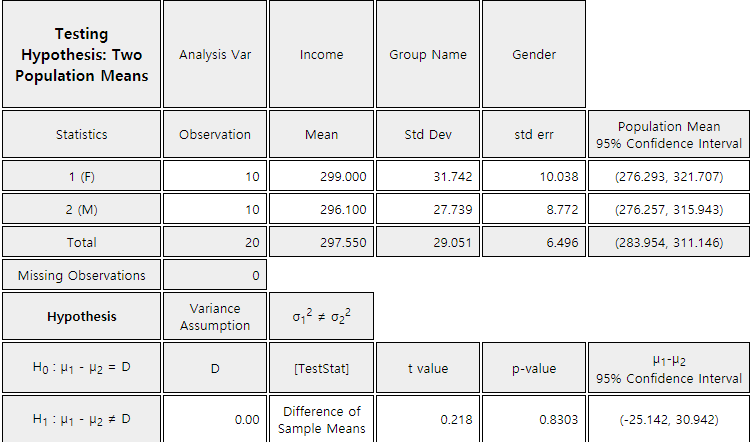Click the Total row label
The image size is (753, 442).
82,242
